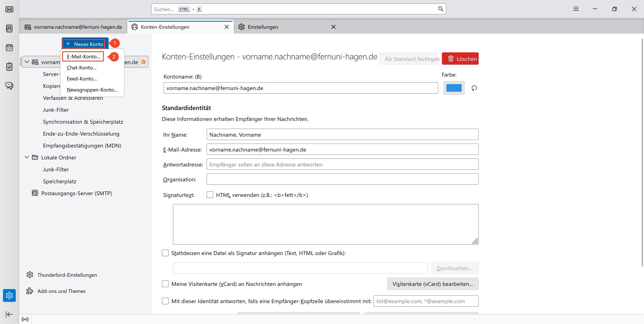Click the Lokale Ordner folder icon
Viewport: 644px width, 324px height.
point(35,157)
